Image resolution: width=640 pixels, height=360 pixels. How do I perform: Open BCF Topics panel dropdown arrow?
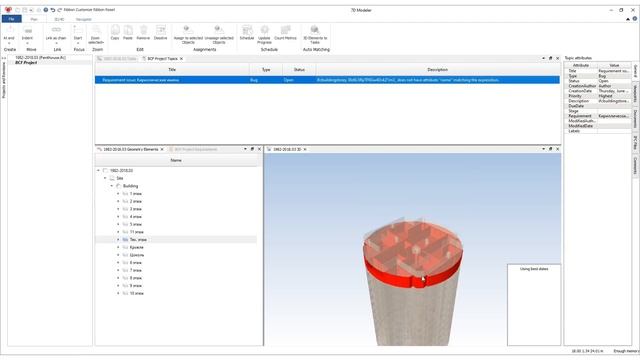click(x=543, y=58)
